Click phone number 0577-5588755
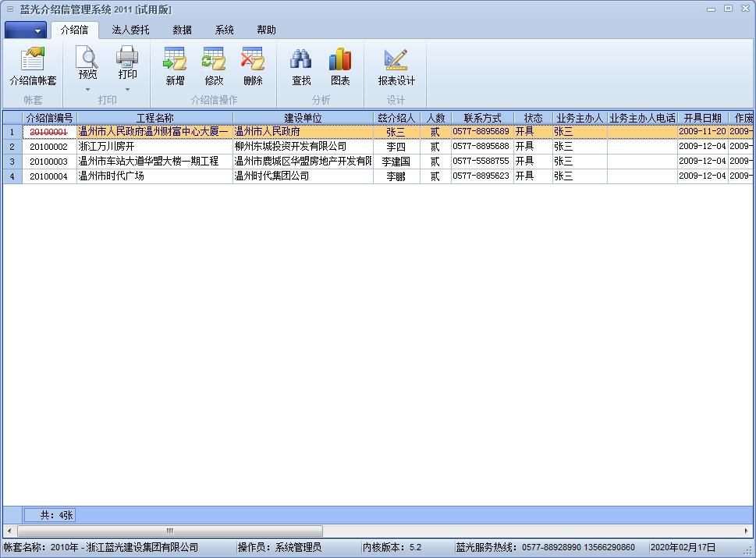The height and width of the screenshot is (558, 756). click(x=481, y=161)
